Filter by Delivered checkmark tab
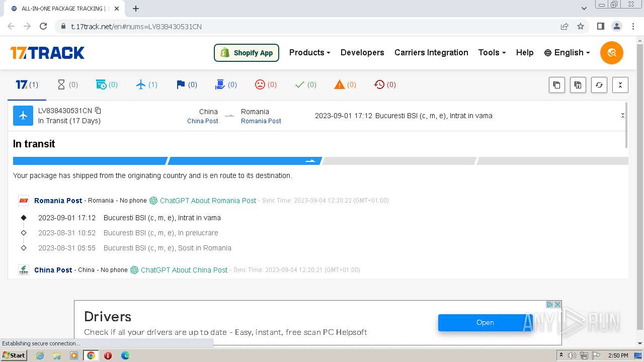This screenshot has width=644, height=362. click(x=305, y=84)
